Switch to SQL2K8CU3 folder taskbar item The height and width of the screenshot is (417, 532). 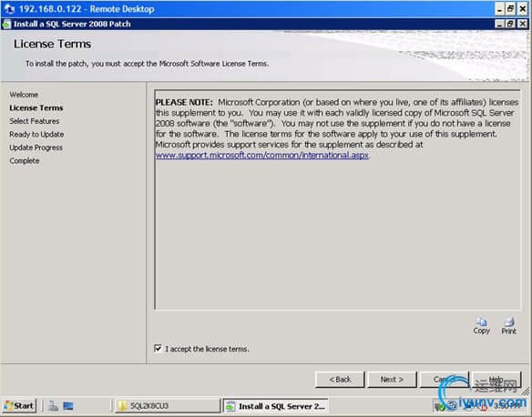(168, 406)
